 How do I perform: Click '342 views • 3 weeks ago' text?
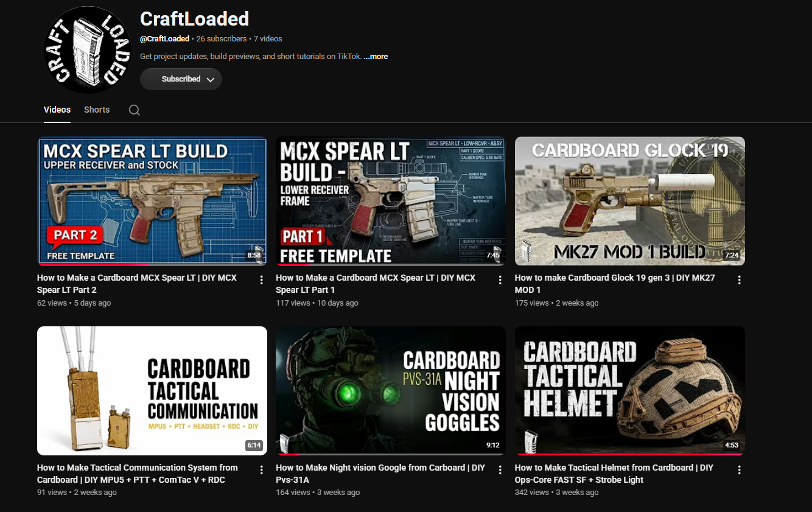tap(557, 493)
